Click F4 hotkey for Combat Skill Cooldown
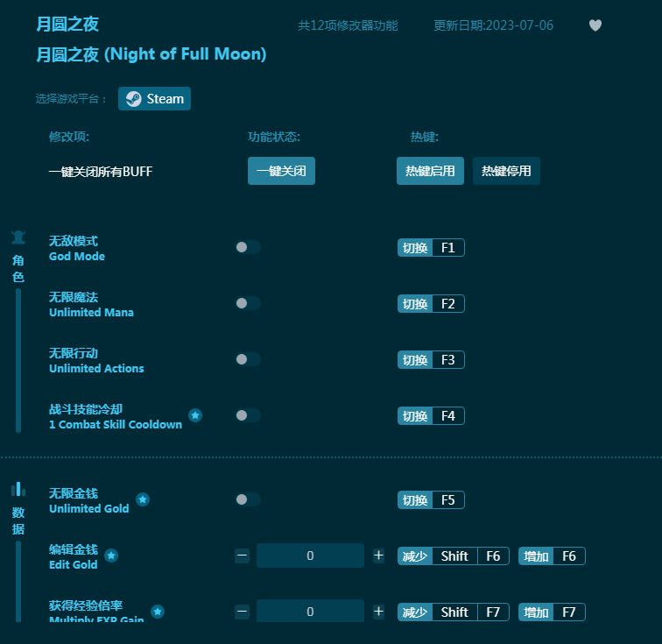Image resolution: width=662 pixels, height=644 pixels. [x=431, y=416]
